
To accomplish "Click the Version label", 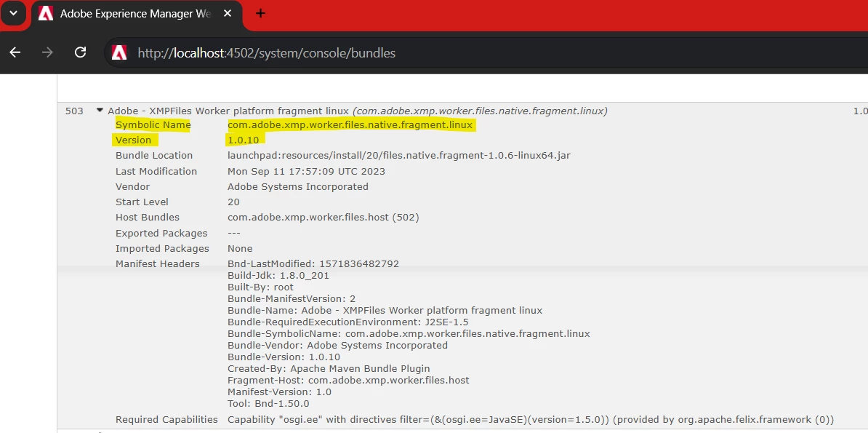I will tap(133, 140).
